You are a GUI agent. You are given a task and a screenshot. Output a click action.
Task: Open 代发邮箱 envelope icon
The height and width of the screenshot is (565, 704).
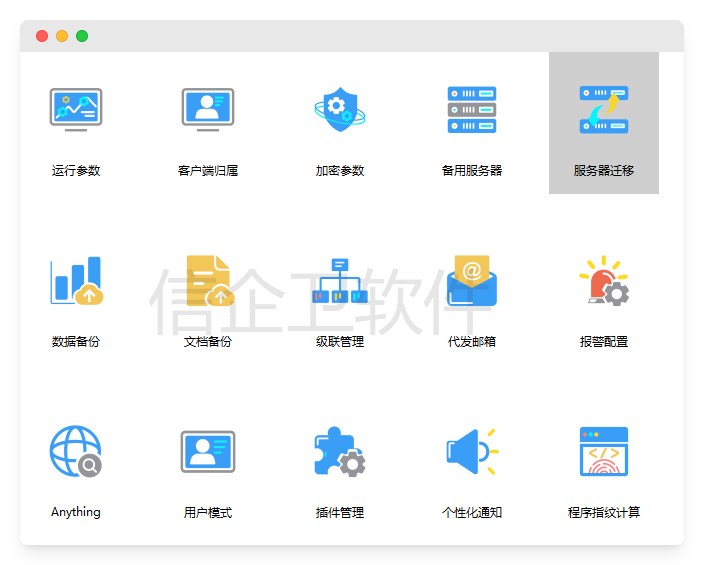[x=472, y=281]
